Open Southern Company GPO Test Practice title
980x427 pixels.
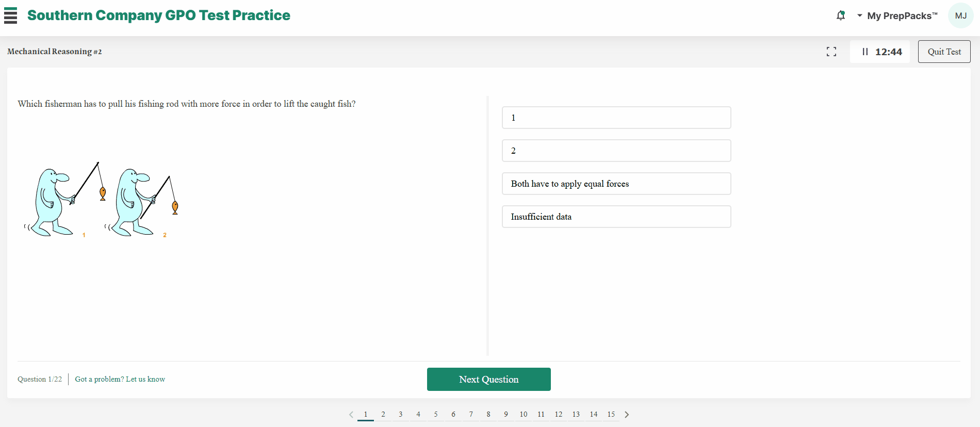(159, 15)
